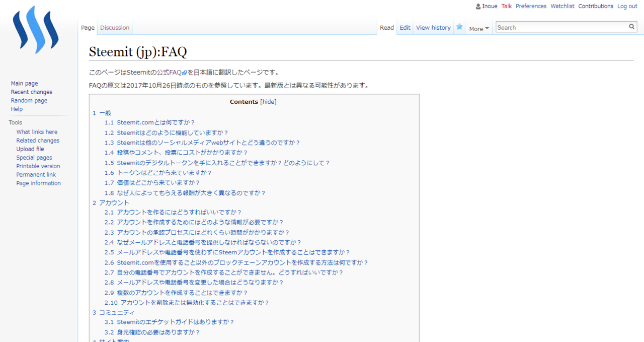Open Random page in the sidebar

[x=29, y=101]
